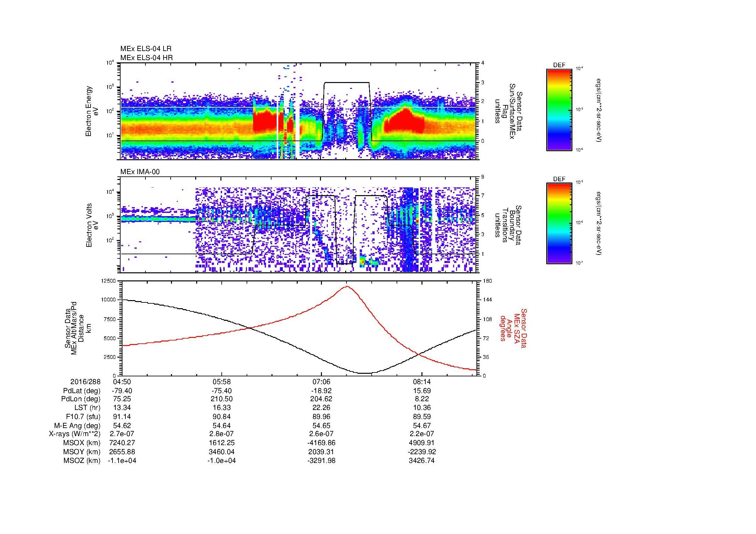Viewport: 756px width, 534px height.
Task: Click the MSOZ value '3426.74'
Action: tap(421, 461)
